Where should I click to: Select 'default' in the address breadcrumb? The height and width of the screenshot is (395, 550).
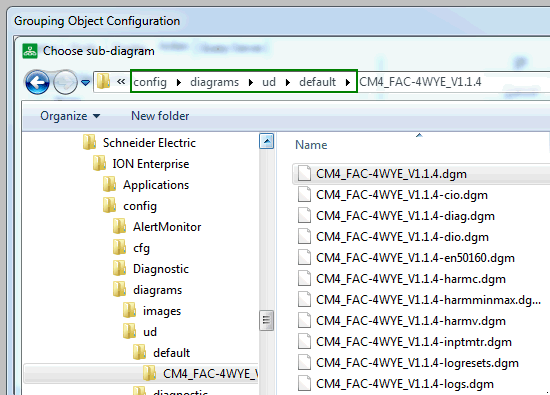tap(317, 82)
